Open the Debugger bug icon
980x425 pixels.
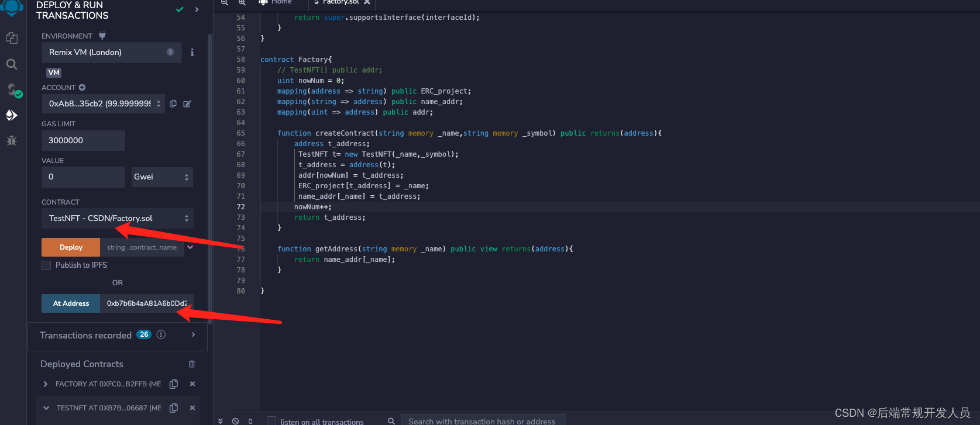[12, 141]
